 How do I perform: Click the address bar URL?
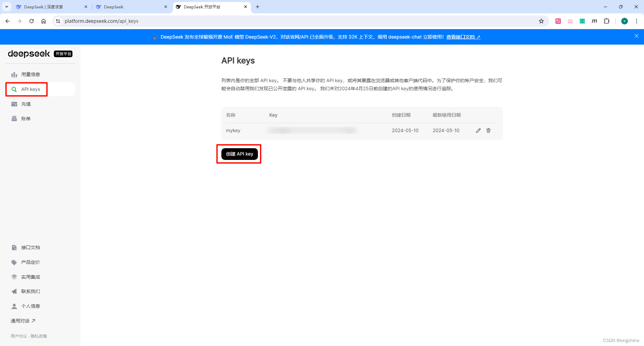pos(101,21)
